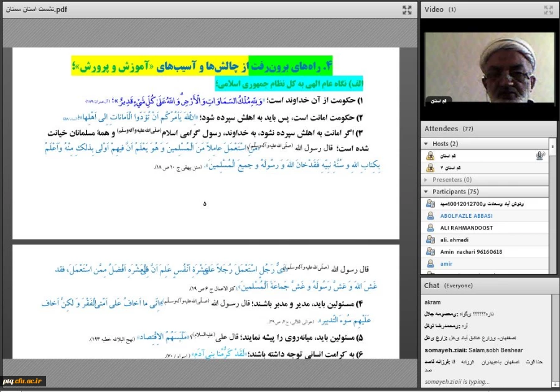
Task: Open the نشست استان سمنان.pdf title bar
Action: (37, 9)
